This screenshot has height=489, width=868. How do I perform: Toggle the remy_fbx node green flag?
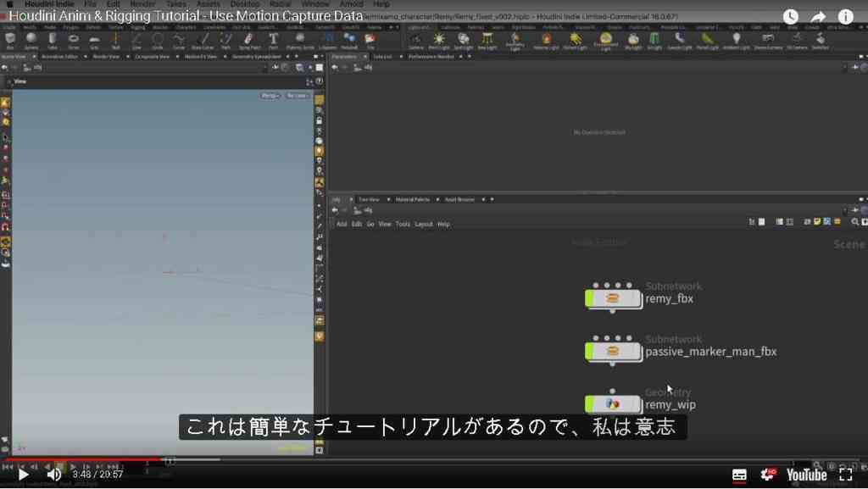pos(590,298)
